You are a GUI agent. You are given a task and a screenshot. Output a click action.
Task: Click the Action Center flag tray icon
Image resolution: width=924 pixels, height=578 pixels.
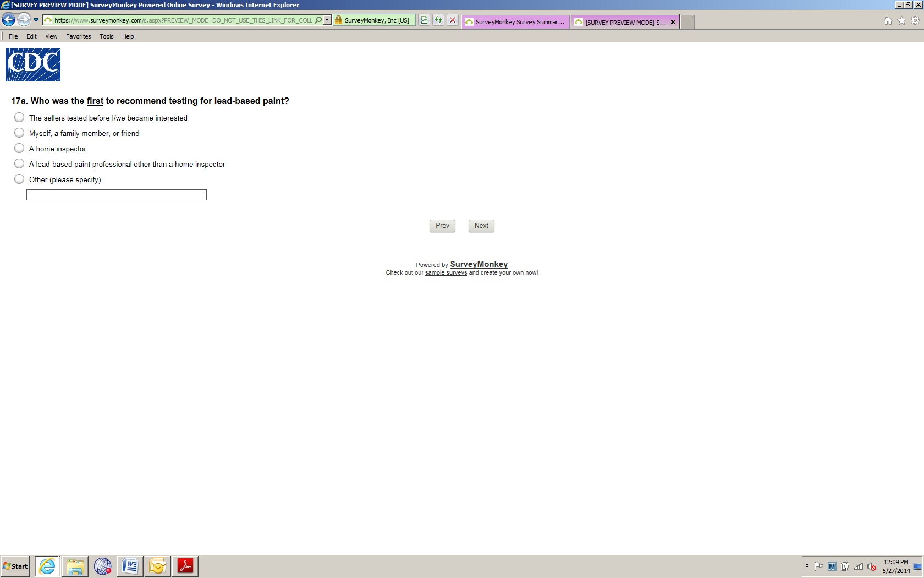[819, 566]
